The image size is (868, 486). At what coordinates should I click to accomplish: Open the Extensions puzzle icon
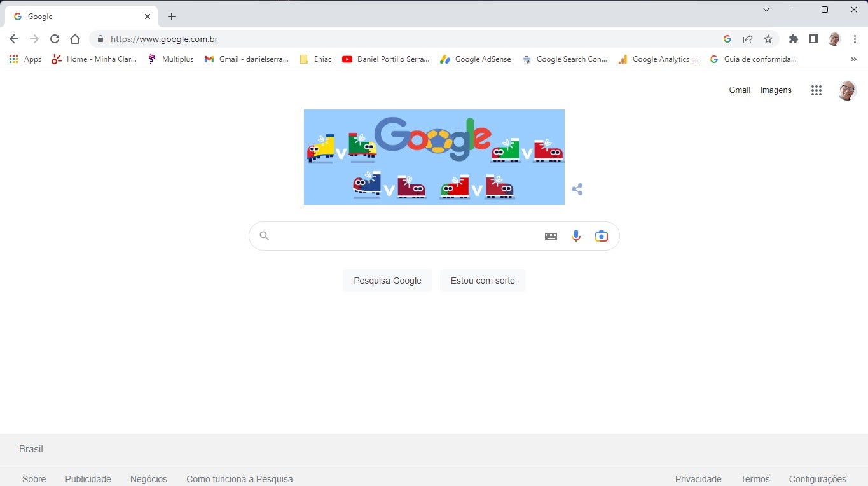pos(793,39)
